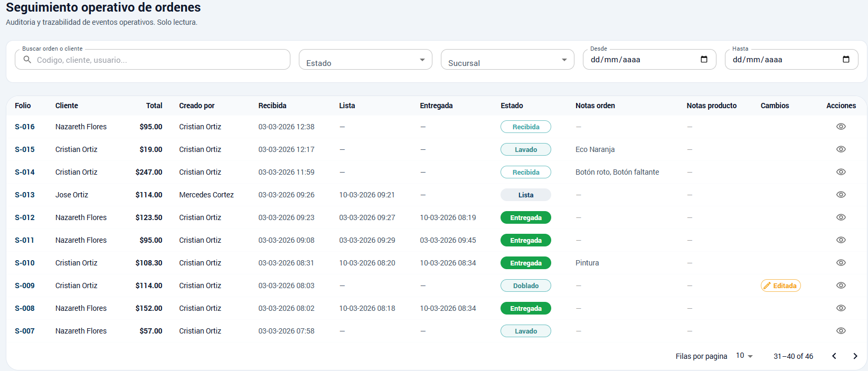Click the '31–40 of 46' pagination text
868x371 pixels.
pos(794,356)
